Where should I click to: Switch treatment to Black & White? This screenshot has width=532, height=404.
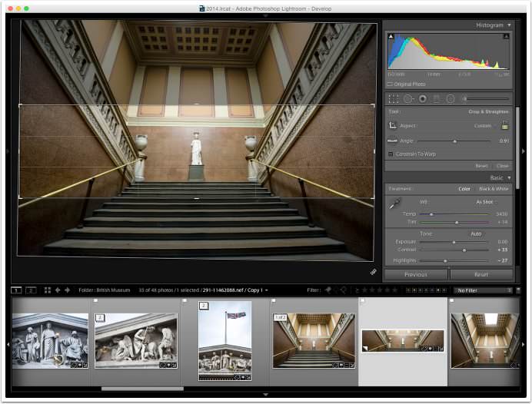coord(494,189)
